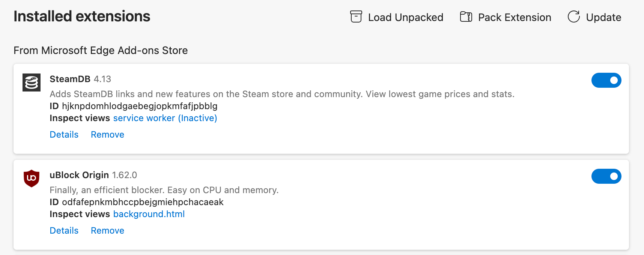
Task: Click the Load Unpacked text label
Action: click(x=406, y=17)
